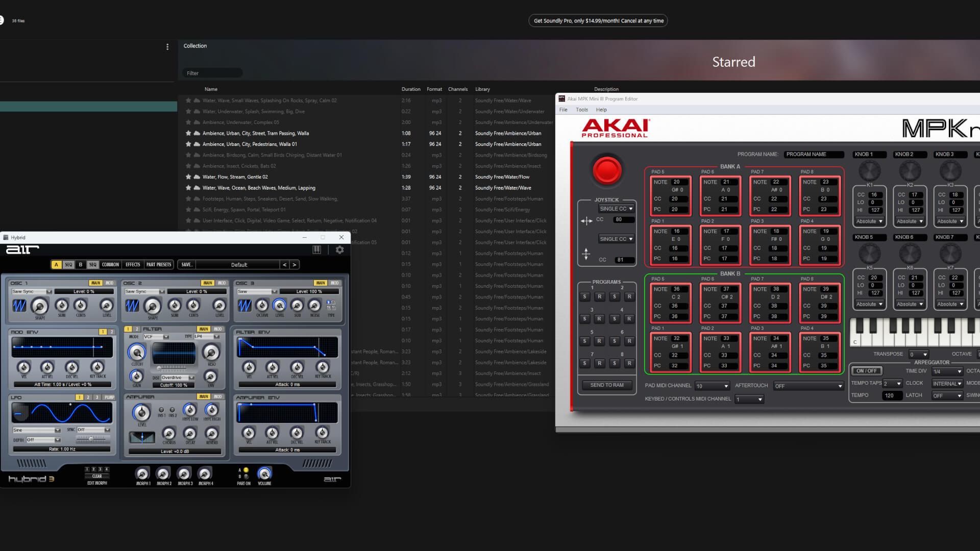
Task: Click the Filter Reso knob
Action: (x=211, y=352)
